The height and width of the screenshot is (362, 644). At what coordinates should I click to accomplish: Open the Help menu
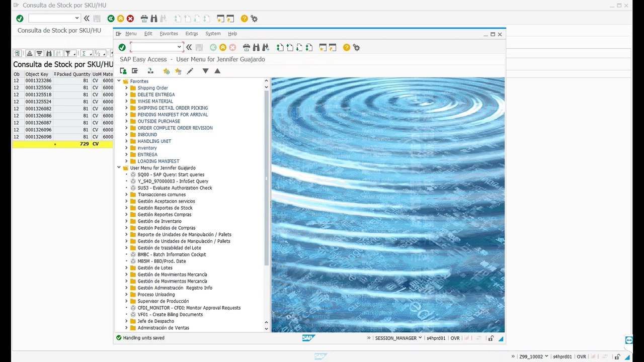[232, 34]
